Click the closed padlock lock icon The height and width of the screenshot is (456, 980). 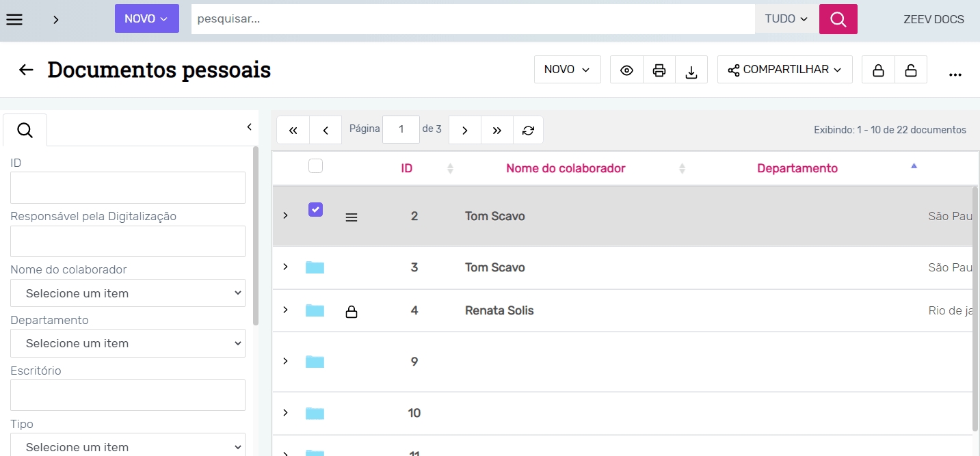coord(878,70)
